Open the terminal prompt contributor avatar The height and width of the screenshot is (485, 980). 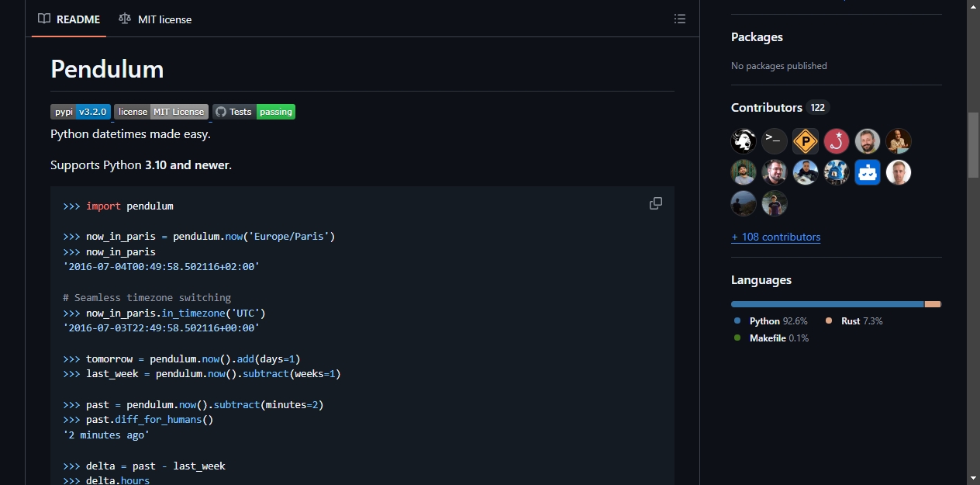tap(775, 141)
